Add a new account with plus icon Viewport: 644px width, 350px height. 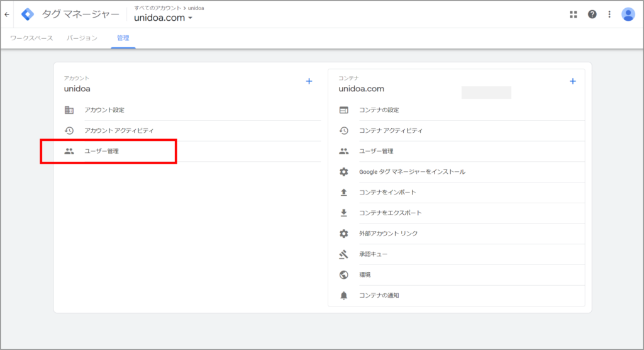309,81
